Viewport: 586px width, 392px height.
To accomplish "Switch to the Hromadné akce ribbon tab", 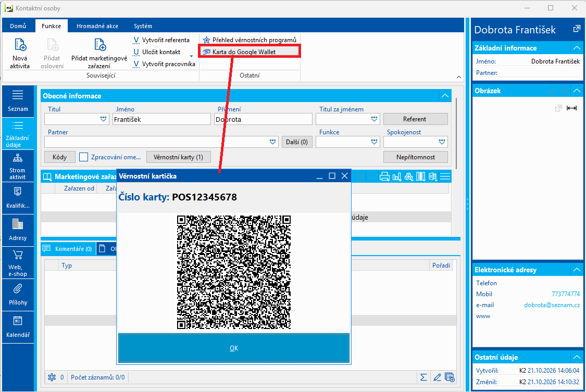I will pyautogui.click(x=97, y=26).
